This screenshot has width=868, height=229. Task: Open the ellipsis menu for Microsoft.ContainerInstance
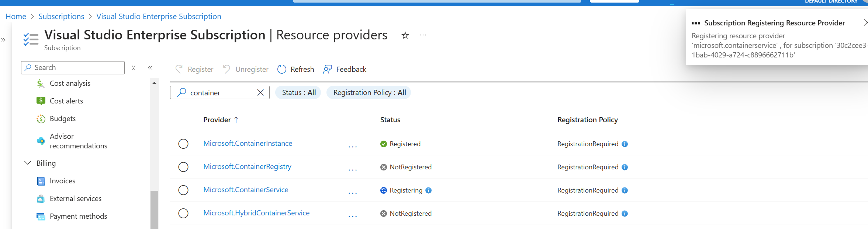(353, 147)
